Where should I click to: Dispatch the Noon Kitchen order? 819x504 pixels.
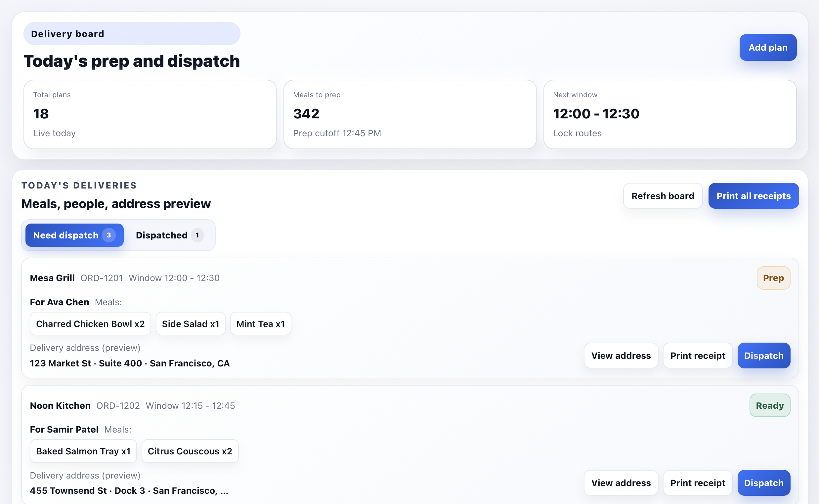(x=763, y=483)
